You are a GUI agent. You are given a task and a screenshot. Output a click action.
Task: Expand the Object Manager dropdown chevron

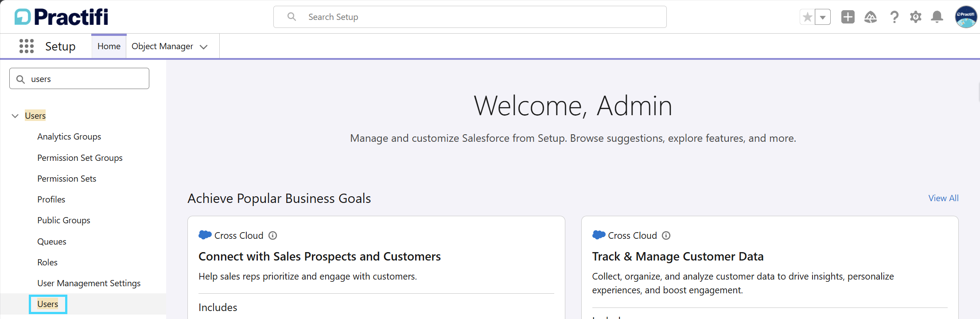[204, 47]
